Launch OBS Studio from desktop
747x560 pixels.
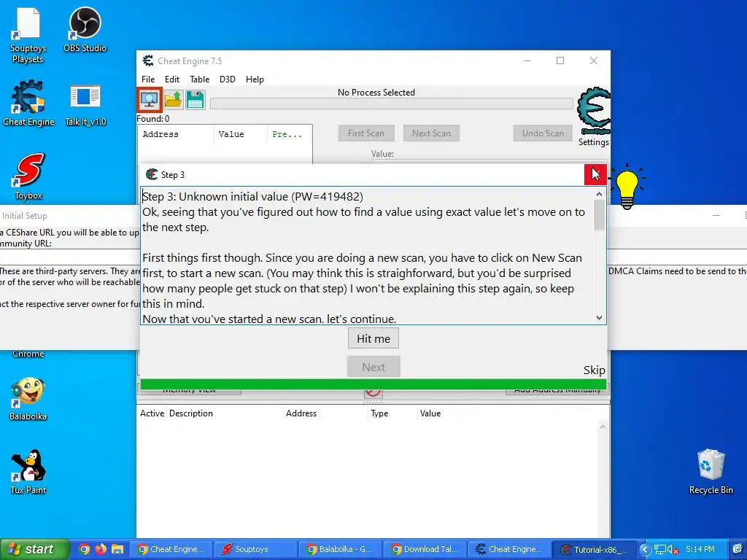(85, 29)
